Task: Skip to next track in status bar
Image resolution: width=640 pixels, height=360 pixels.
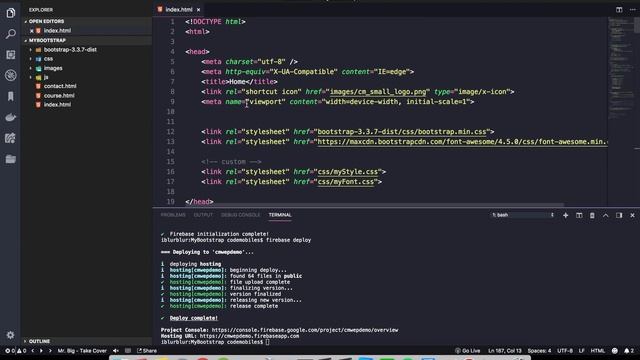Action: [50, 351]
